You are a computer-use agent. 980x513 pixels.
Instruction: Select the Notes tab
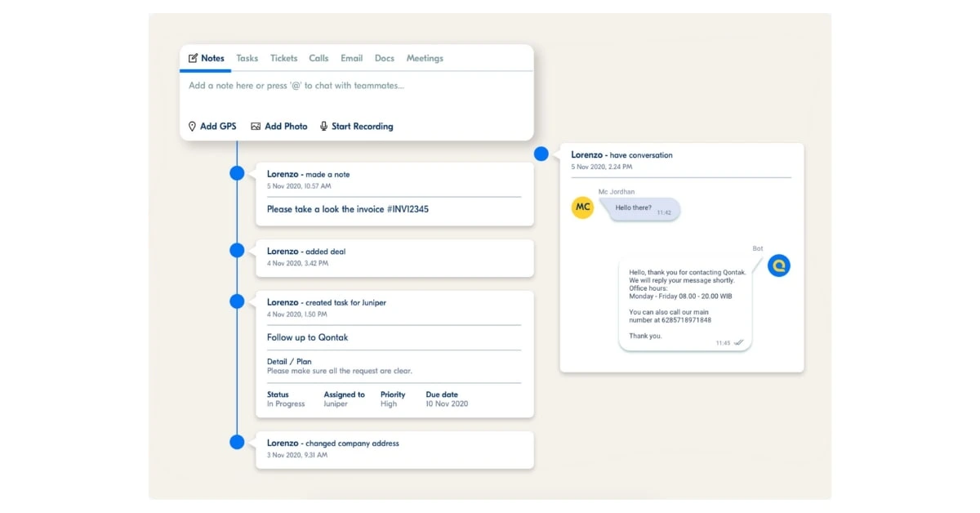pyautogui.click(x=206, y=58)
